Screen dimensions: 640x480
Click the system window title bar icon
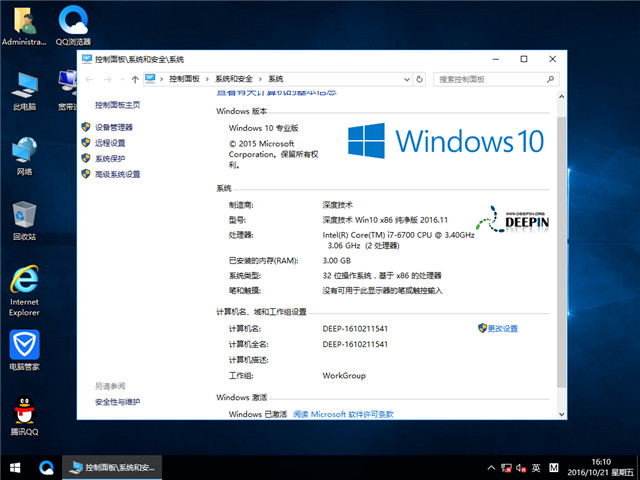click(x=87, y=59)
